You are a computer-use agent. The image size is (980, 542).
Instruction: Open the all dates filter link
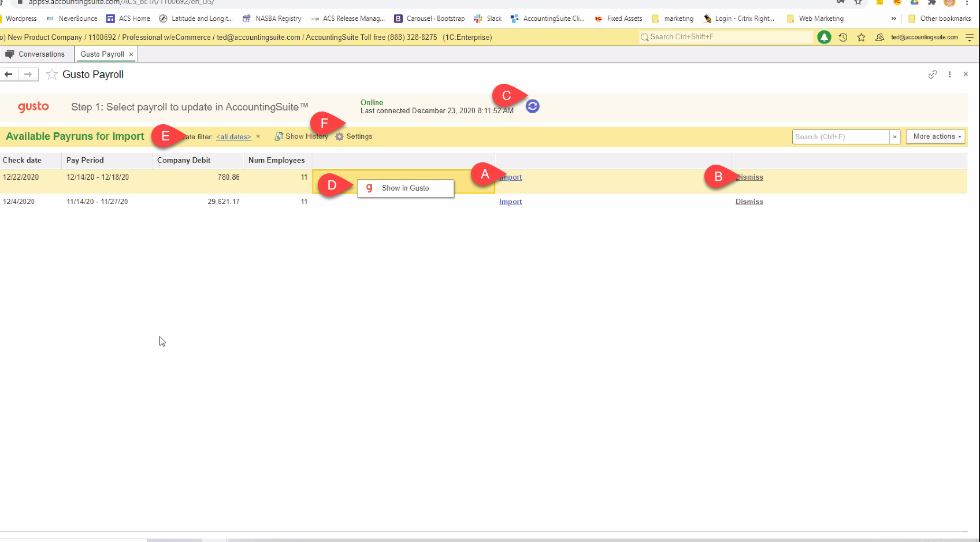233,137
